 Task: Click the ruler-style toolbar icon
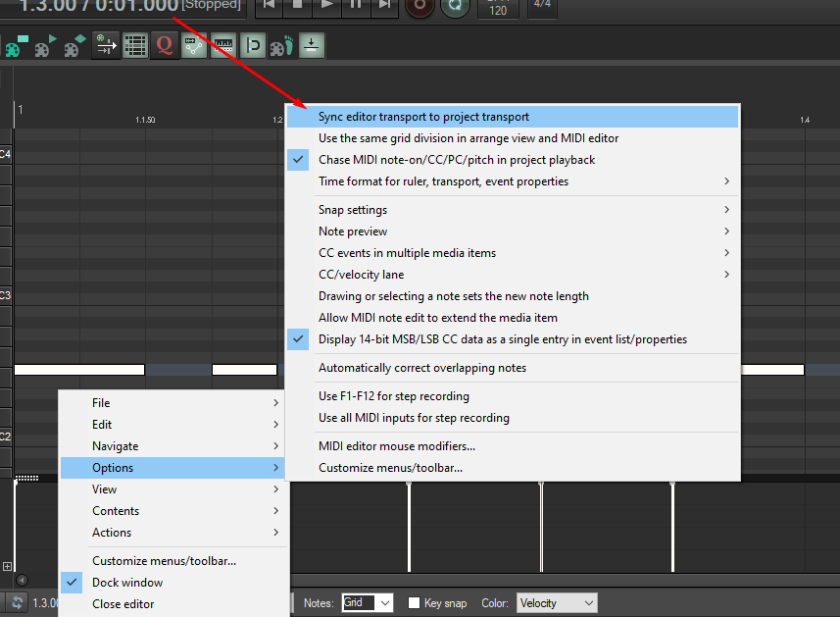[223, 45]
